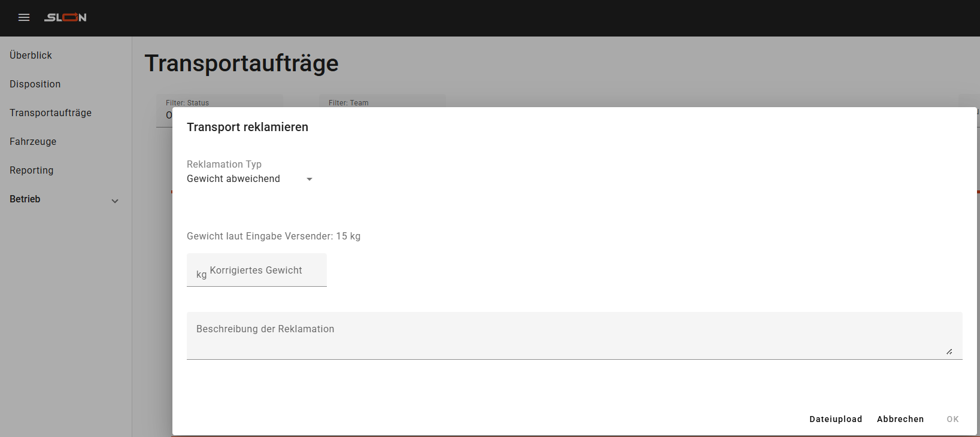Navigate to Fahrzeuge page
Viewport: 980px width, 437px height.
coord(33,141)
